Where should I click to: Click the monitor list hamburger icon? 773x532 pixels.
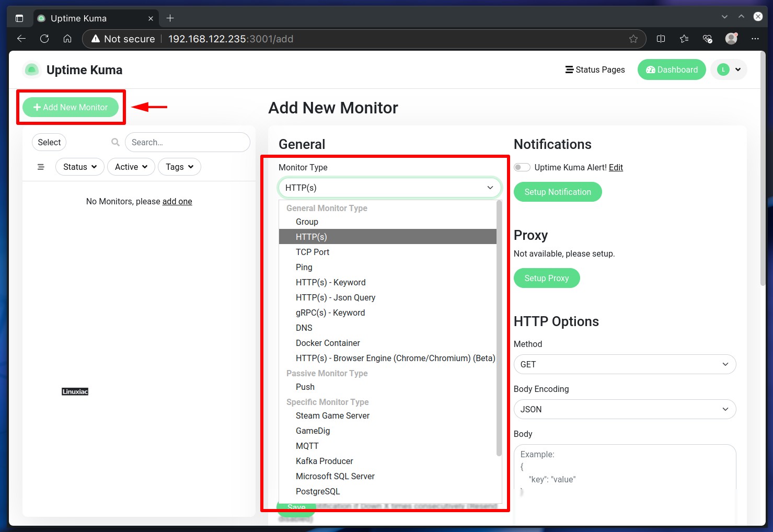[41, 167]
